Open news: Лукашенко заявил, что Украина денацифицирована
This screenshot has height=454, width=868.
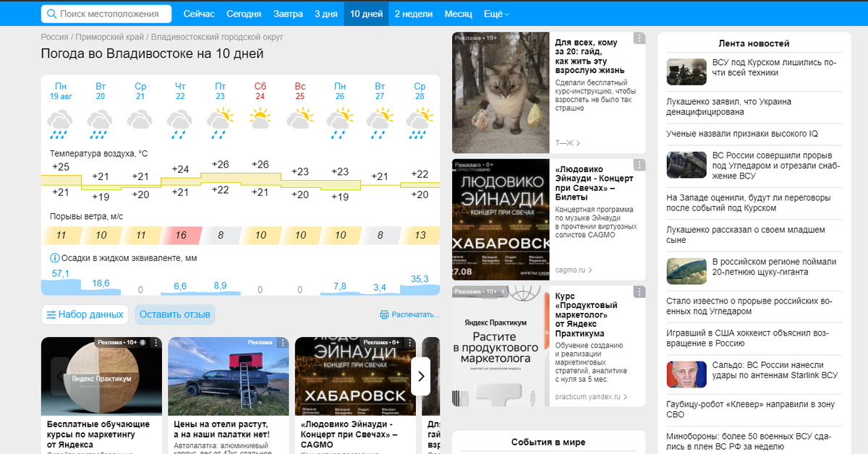click(x=728, y=107)
